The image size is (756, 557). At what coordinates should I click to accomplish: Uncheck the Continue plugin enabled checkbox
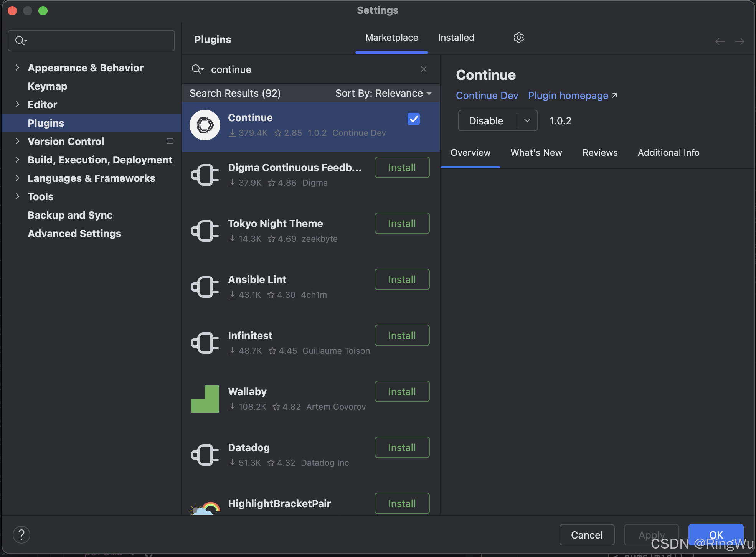[413, 119]
